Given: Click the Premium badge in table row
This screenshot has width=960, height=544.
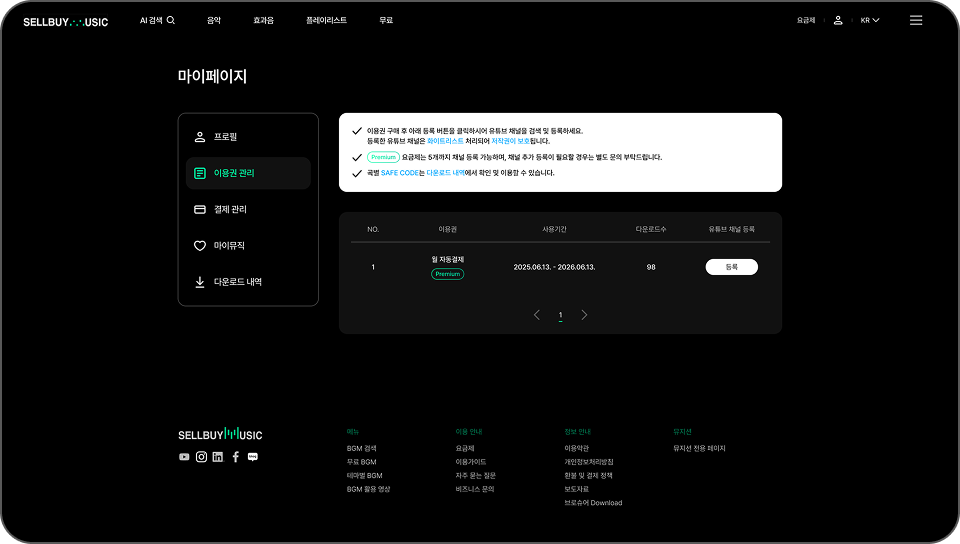Looking at the screenshot, I should tap(448, 274).
